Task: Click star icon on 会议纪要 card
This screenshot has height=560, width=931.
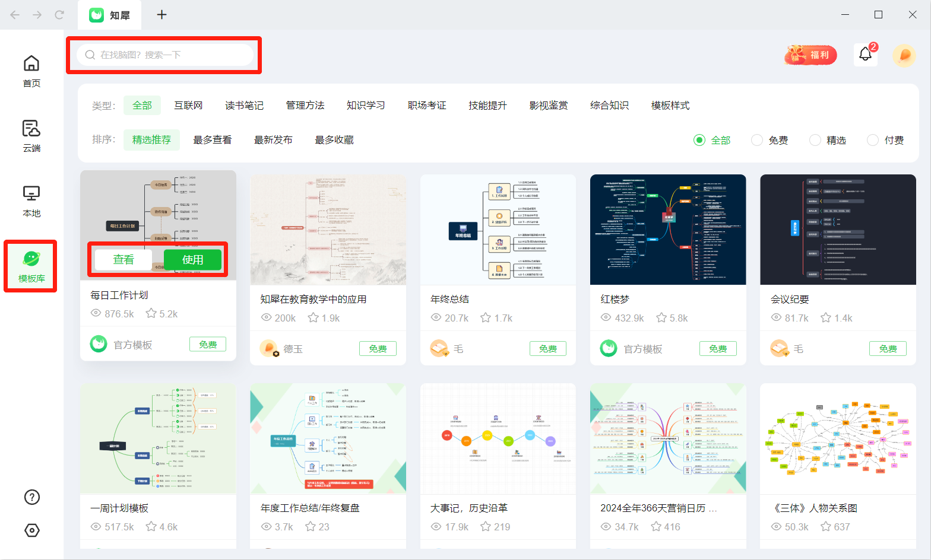Action: pyautogui.click(x=826, y=317)
